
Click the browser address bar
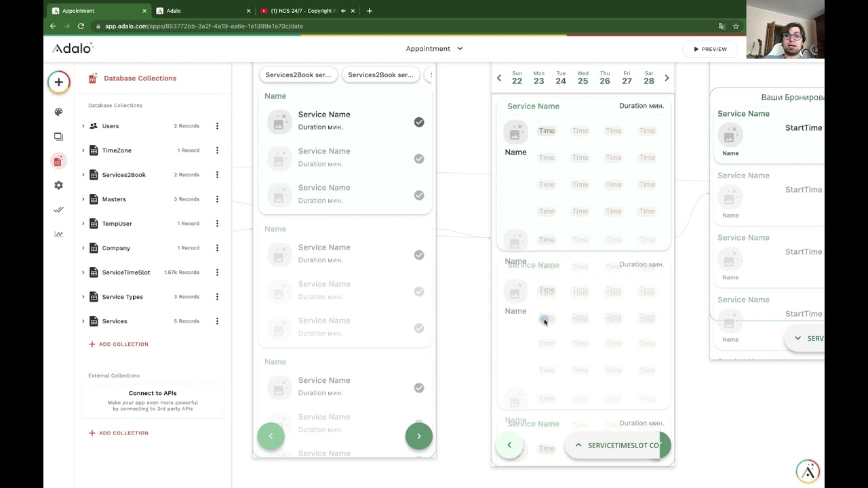pyautogui.click(x=407, y=26)
